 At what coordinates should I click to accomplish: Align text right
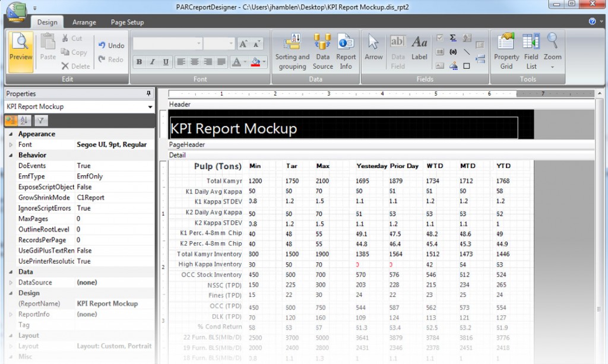(208, 62)
